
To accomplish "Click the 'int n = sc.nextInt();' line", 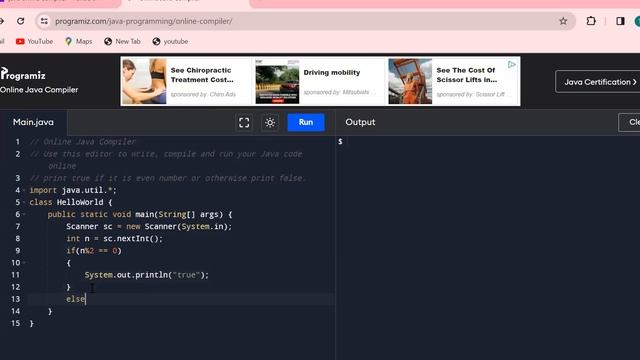I will 114,238.
